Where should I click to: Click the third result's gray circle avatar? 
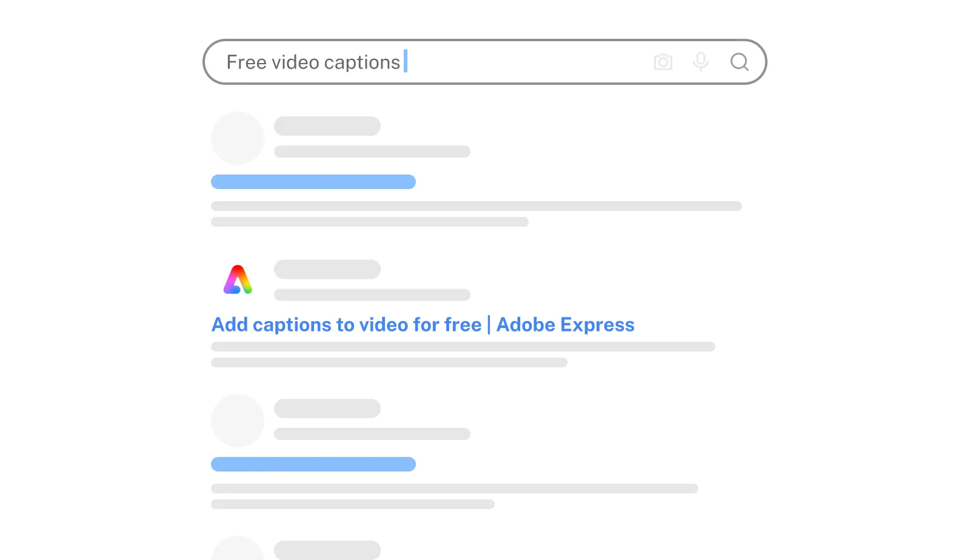point(238,421)
